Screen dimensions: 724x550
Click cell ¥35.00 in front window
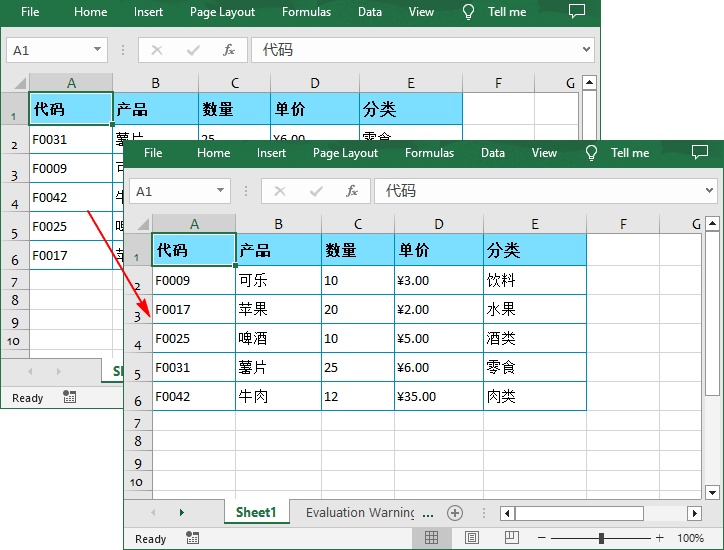[x=439, y=396]
